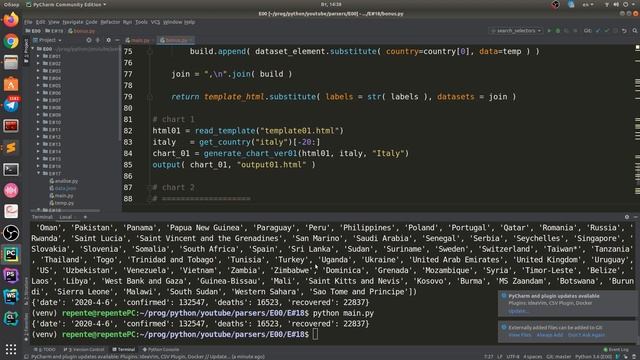This screenshot has height=360, width=640.
Task: Open the File menu
Action: click(28, 22)
